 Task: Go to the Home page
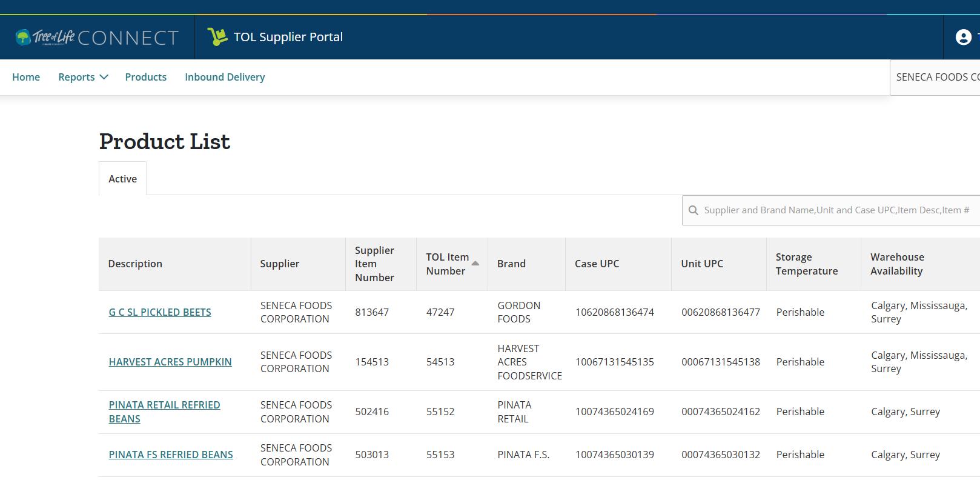26,77
